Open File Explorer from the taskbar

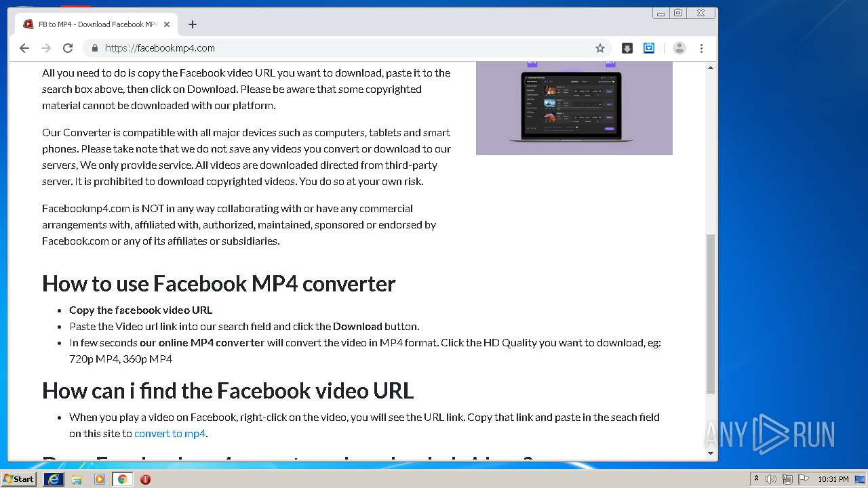coord(77,479)
